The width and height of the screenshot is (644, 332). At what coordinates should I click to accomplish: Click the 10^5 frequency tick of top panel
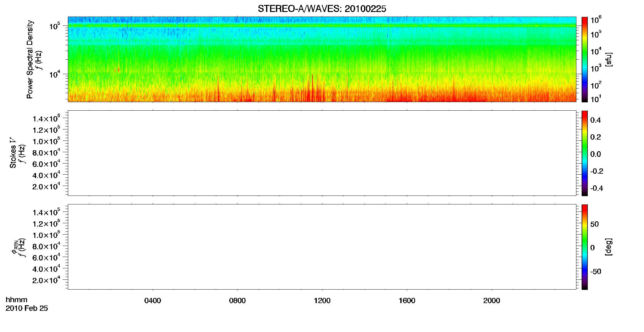pyautogui.click(x=54, y=26)
